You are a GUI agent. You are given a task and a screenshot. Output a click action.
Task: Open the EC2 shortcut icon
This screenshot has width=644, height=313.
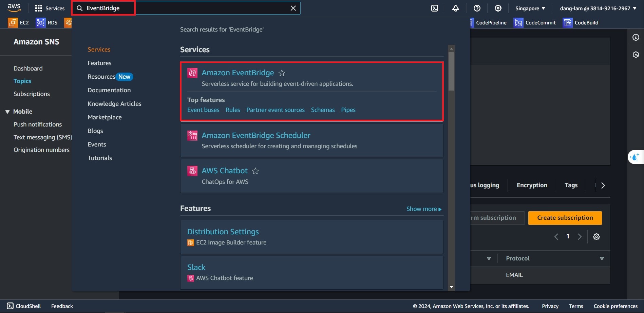tap(13, 23)
